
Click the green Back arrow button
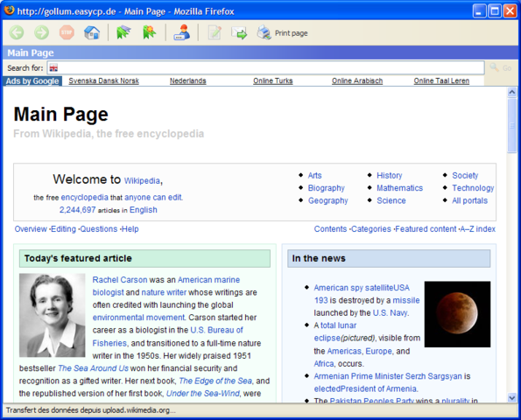[17, 32]
